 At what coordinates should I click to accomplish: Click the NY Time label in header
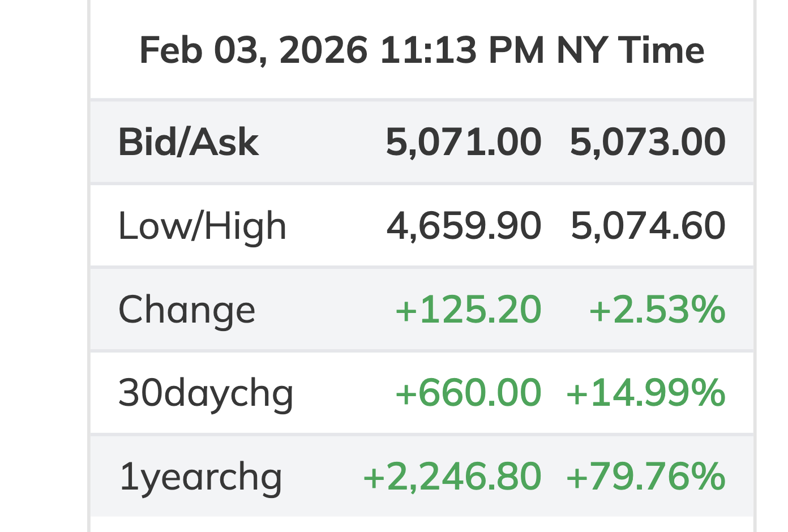tap(630, 50)
